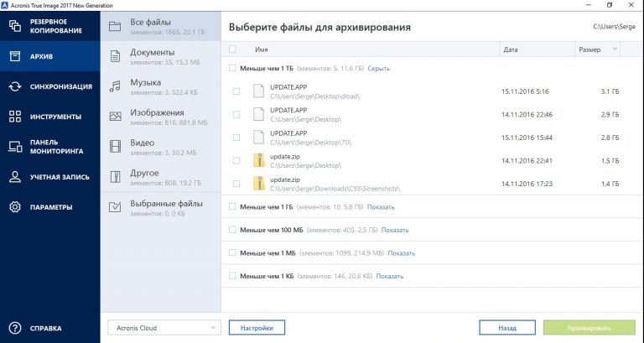Open the Parameters gear icon

(x=15, y=206)
